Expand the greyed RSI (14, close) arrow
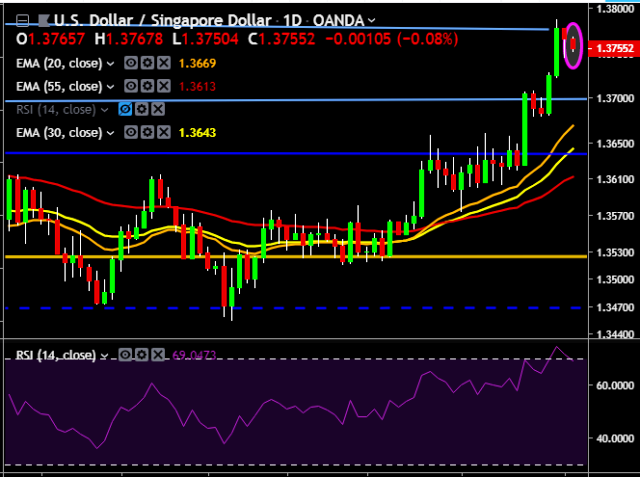Screen dimensions: 640x477 pos(104,110)
